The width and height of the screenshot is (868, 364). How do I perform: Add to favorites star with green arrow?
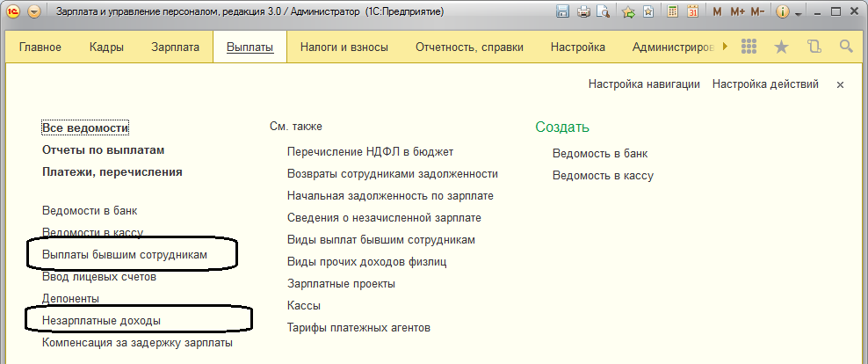point(628,11)
